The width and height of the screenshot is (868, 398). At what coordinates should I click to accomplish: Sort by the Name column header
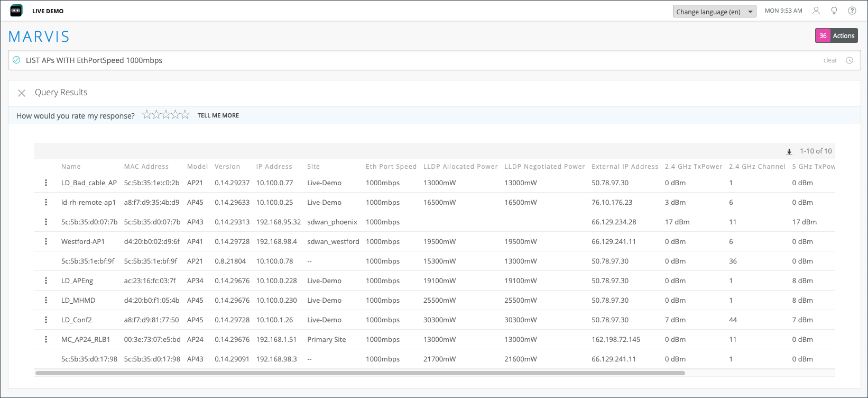click(71, 166)
